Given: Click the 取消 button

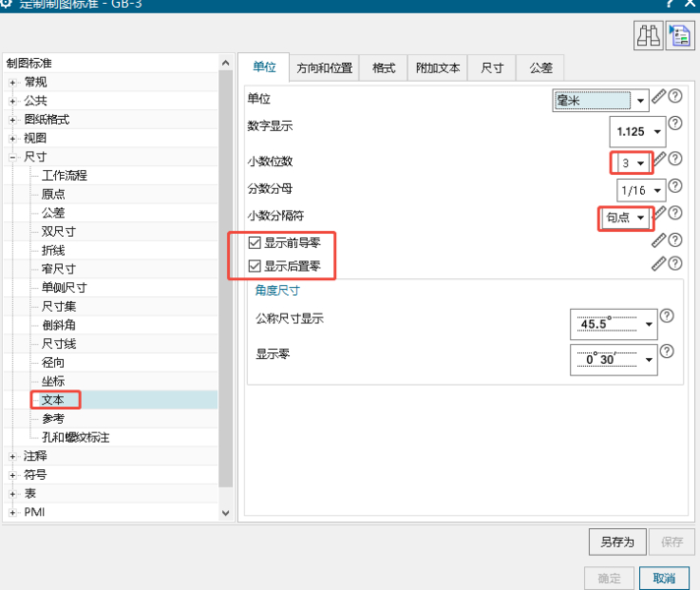Looking at the screenshot, I should pyautogui.click(x=664, y=578).
